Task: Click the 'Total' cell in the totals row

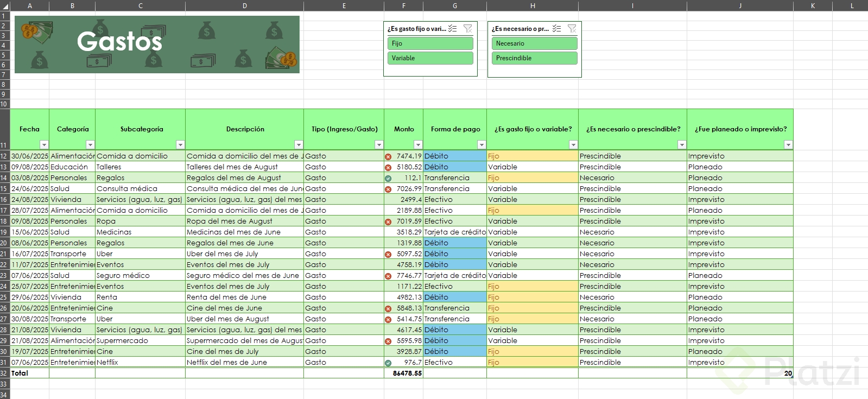Action: click(x=29, y=373)
